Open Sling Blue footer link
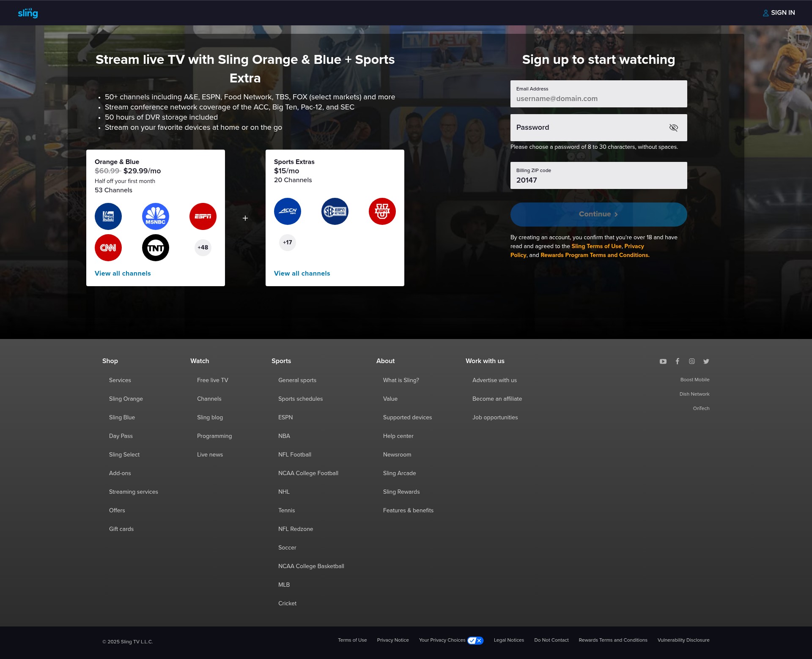 click(x=122, y=417)
